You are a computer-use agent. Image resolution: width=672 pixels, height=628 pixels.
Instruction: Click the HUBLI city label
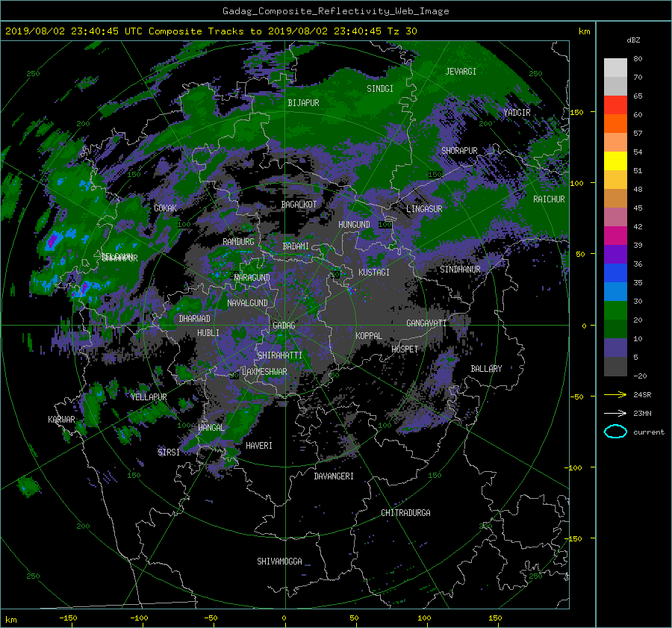[208, 333]
